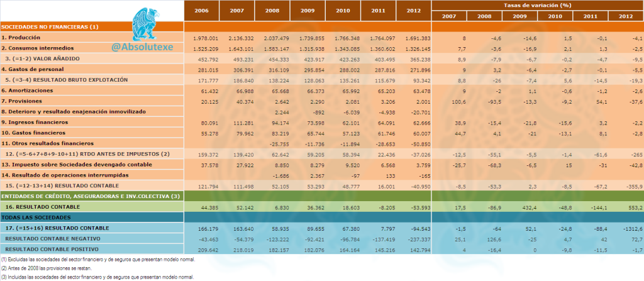Click the @Absolutexe watermark text
Viewport: 644px width, 281px height.
click(x=142, y=47)
